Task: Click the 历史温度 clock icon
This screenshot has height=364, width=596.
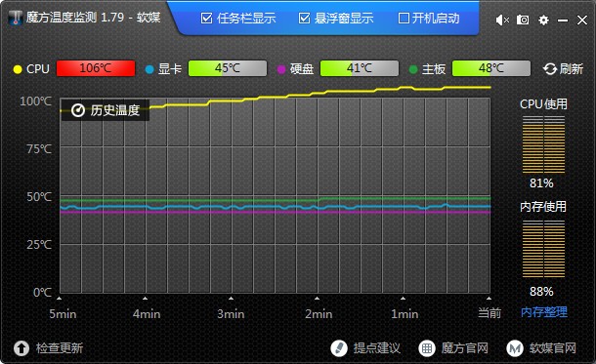Action: (x=78, y=110)
